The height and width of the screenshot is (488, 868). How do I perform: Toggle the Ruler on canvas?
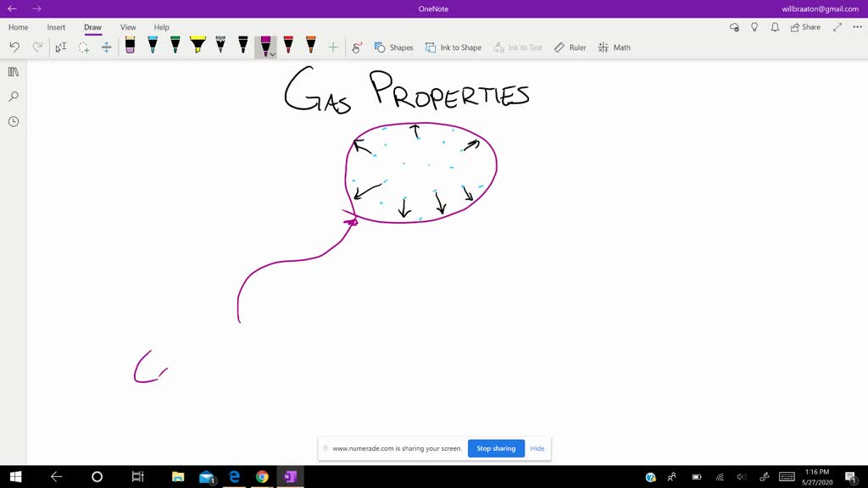pyautogui.click(x=570, y=47)
